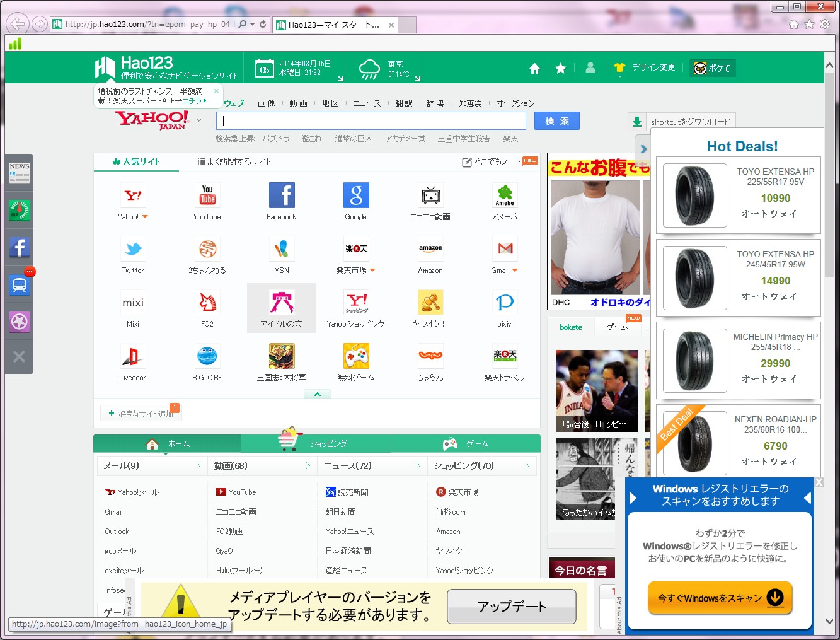
Task: Open the TOYO EXTENSA HP 225/55R17 tire thumbnail
Action: 695,195
